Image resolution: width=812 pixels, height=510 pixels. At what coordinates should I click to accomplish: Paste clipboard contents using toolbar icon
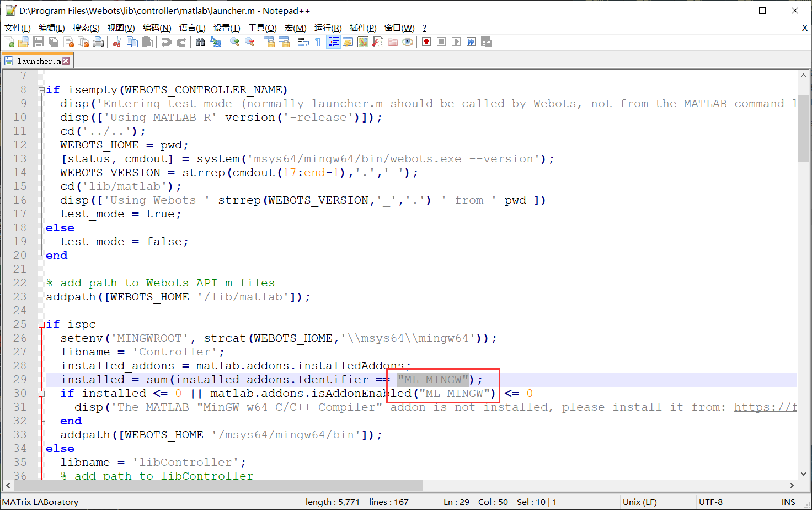(x=147, y=41)
